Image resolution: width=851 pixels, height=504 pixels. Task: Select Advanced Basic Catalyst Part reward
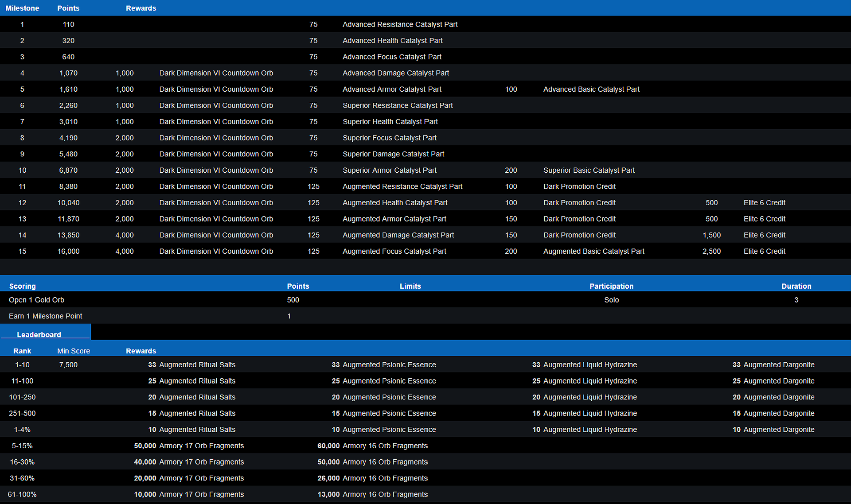[x=591, y=89]
